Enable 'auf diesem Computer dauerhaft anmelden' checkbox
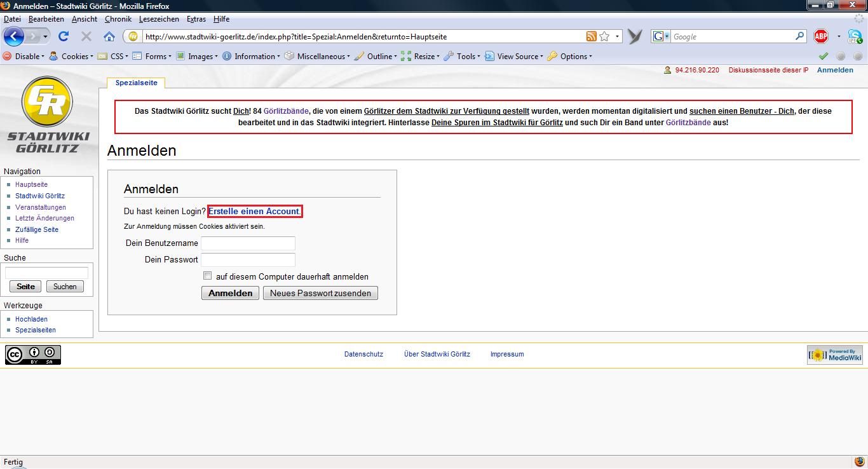 tap(207, 276)
